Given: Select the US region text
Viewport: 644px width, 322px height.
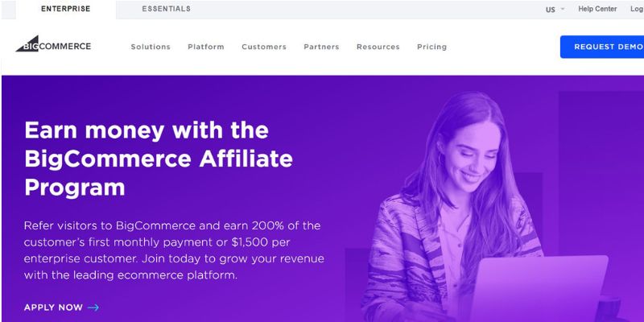Looking at the screenshot, I should point(551,10).
